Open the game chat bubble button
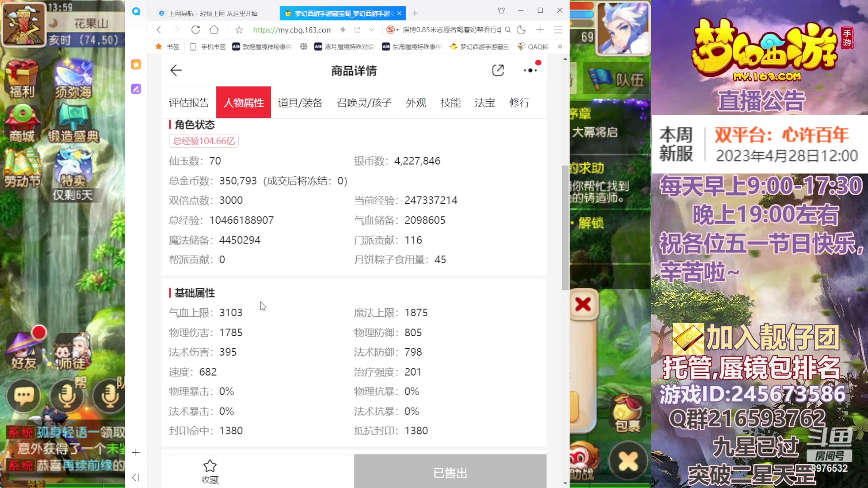The height and width of the screenshot is (488, 868). pyautogui.click(x=24, y=396)
